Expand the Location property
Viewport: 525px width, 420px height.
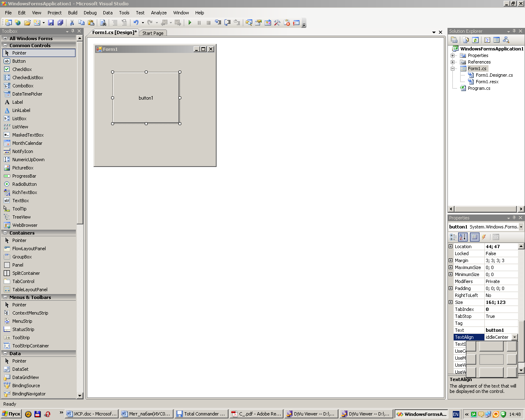pyautogui.click(x=450, y=247)
